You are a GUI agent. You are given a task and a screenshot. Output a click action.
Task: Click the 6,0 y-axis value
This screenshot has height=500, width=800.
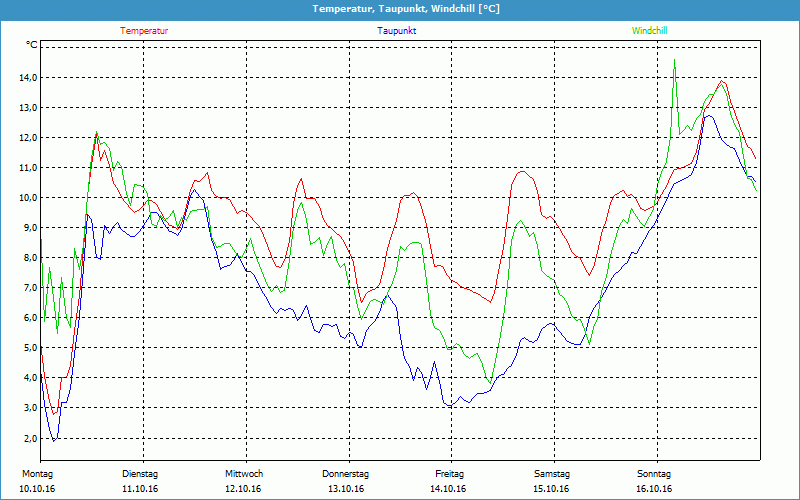point(30,318)
